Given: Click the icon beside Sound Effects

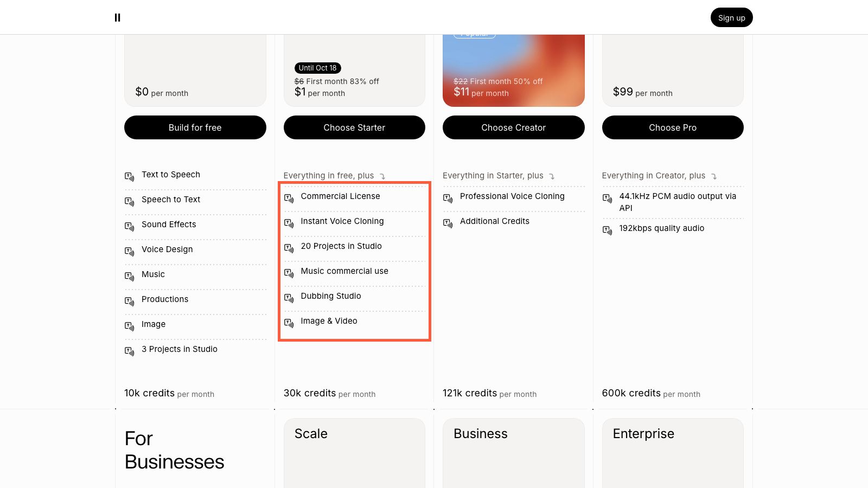Looking at the screenshot, I should point(129,226).
